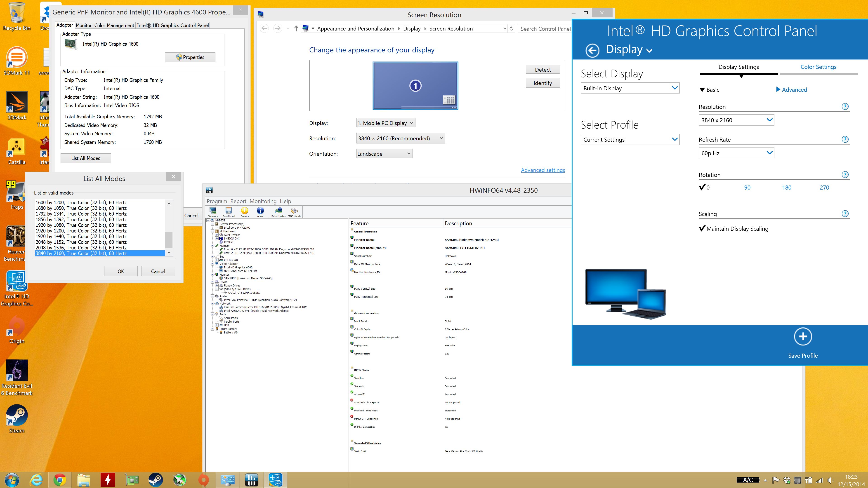Open Google Chrome from the taskbar

click(x=60, y=480)
